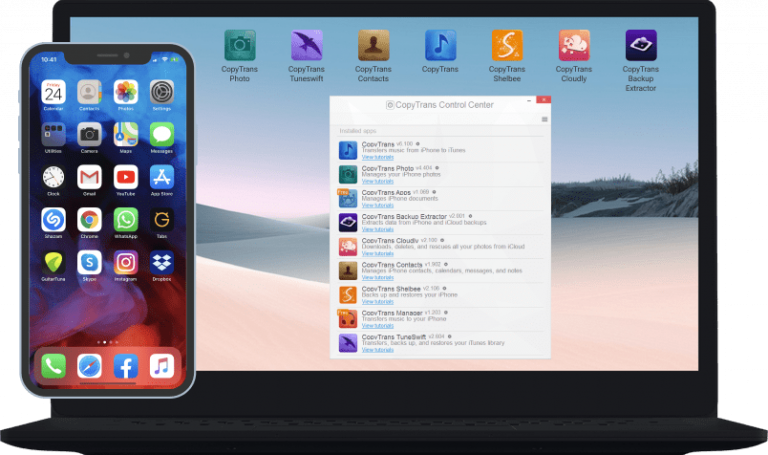Open View tutorials link under CopyTrans Cloudly
This screenshot has width=768, height=455.
coord(378,254)
